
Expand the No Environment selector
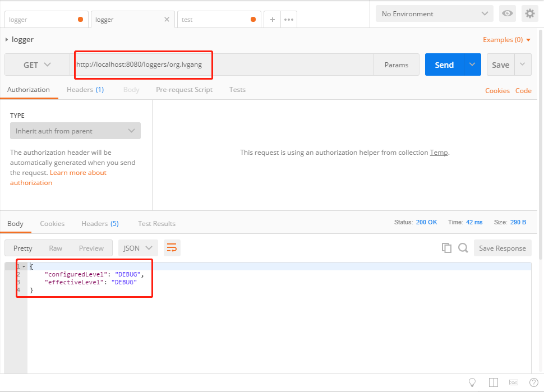[434, 13]
